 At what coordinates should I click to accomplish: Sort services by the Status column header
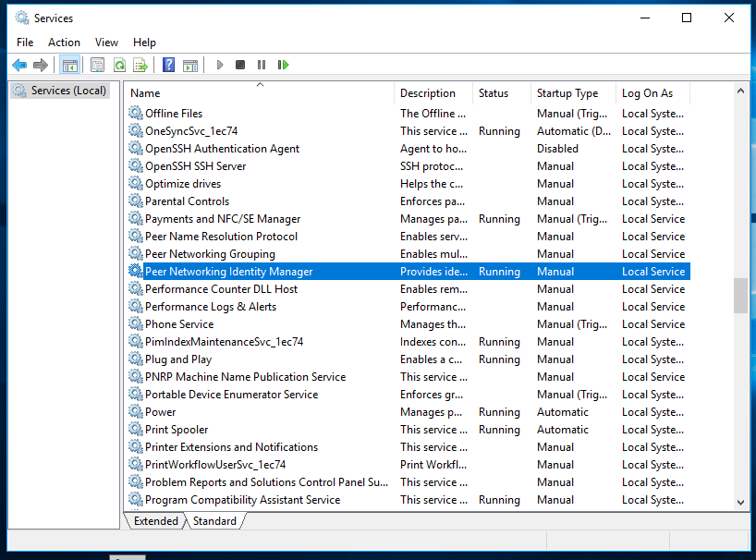(x=494, y=93)
